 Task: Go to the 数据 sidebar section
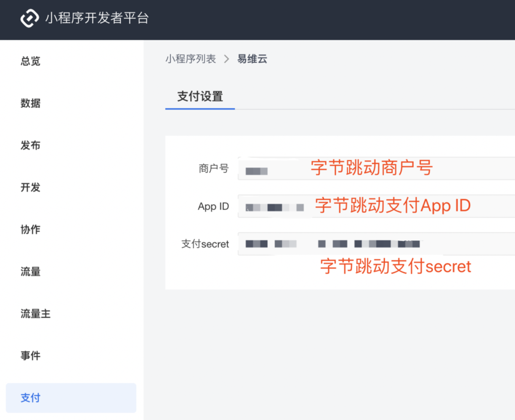point(31,103)
